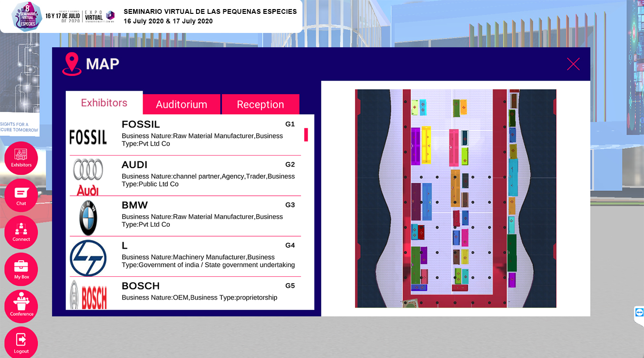The image size is (644, 358).
Task: Click the Audi logo
Action: click(88, 177)
